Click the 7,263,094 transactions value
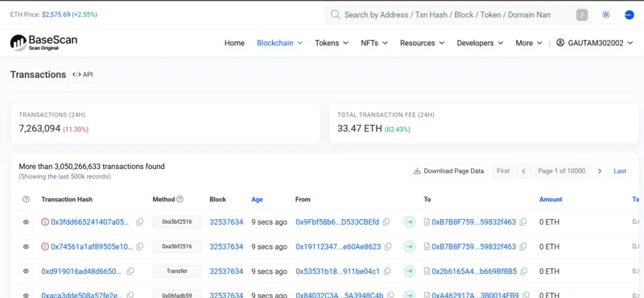This screenshot has height=298, width=644. pos(39,129)
